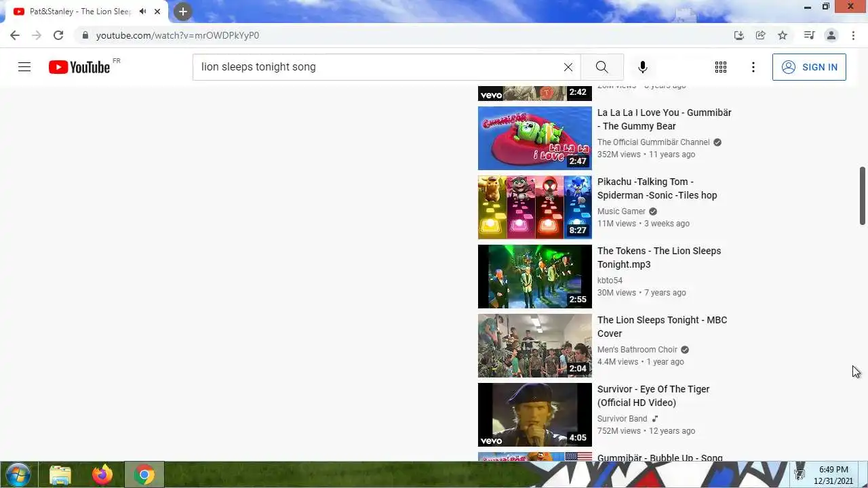Viewport: 868px width, 488px height.
Task: Click the install app icon in address bar
Action: (x=739, y=35)
